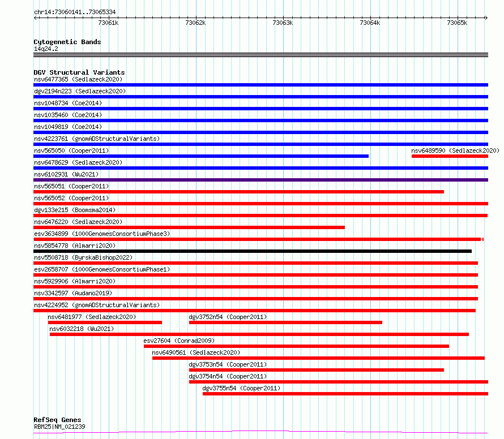Click the 73061k ruler tick label

[x=108, y=23]
